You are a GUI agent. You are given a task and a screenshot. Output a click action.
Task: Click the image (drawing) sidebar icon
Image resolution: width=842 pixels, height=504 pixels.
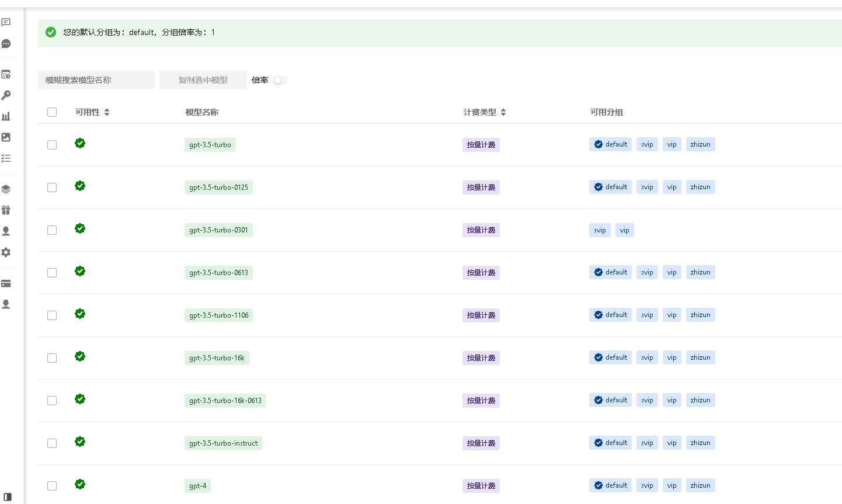(x=6, y=137)
